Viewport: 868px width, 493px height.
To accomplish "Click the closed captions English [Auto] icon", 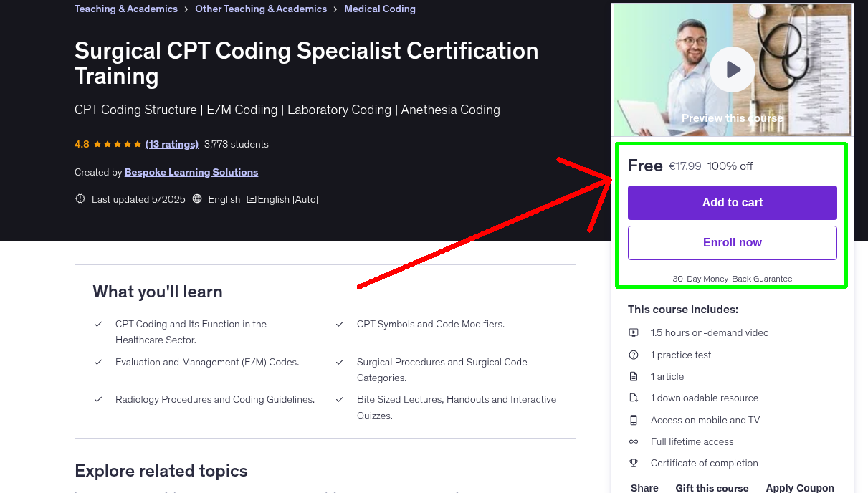I will pyautogui.click(x=252, y=198).
